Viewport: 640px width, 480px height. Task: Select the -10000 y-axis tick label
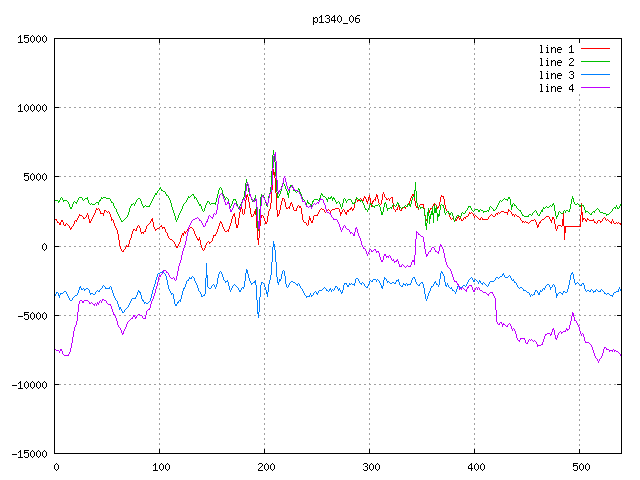coord(29,384)
